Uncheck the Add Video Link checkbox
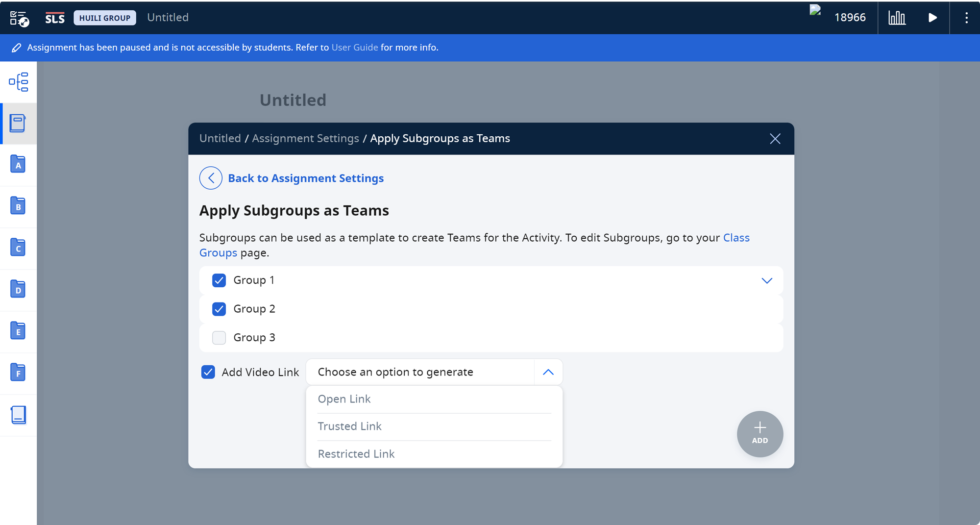Viewport: 980px width, 525px height. 208,372
